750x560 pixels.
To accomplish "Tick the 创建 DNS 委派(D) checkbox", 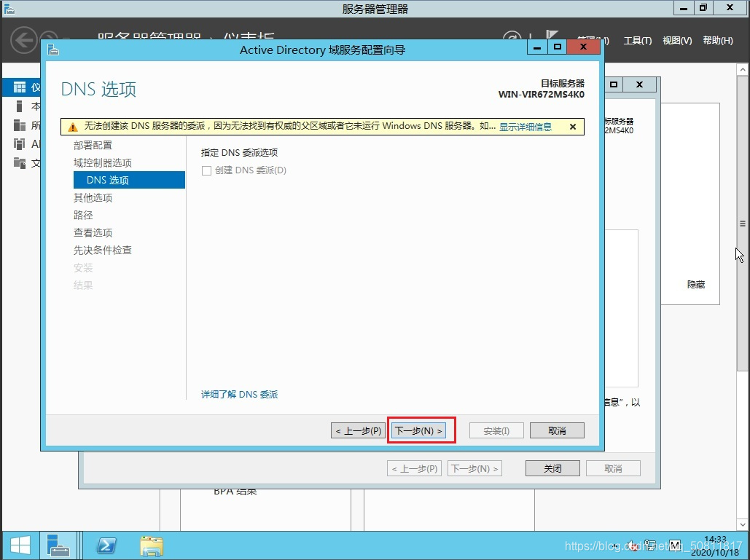I will coord(207,170).
